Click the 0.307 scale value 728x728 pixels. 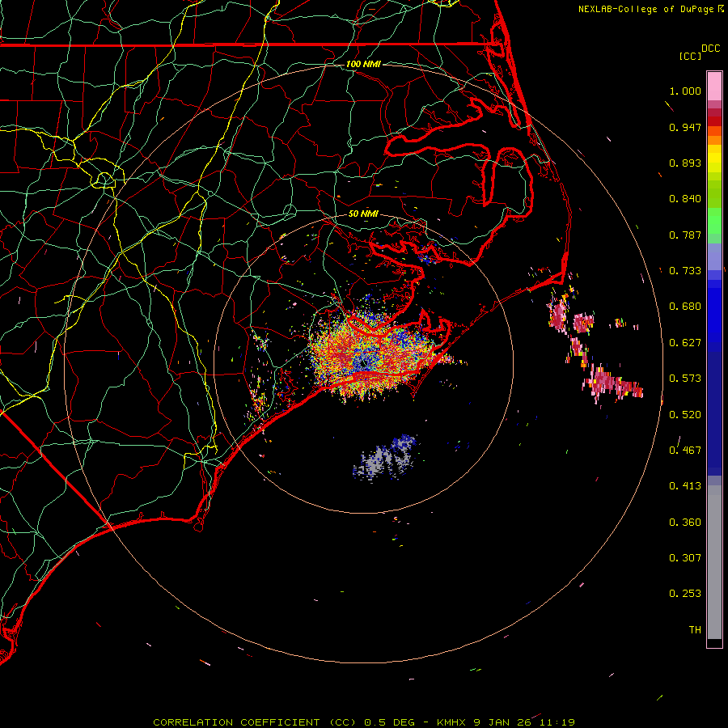point(685,558)
